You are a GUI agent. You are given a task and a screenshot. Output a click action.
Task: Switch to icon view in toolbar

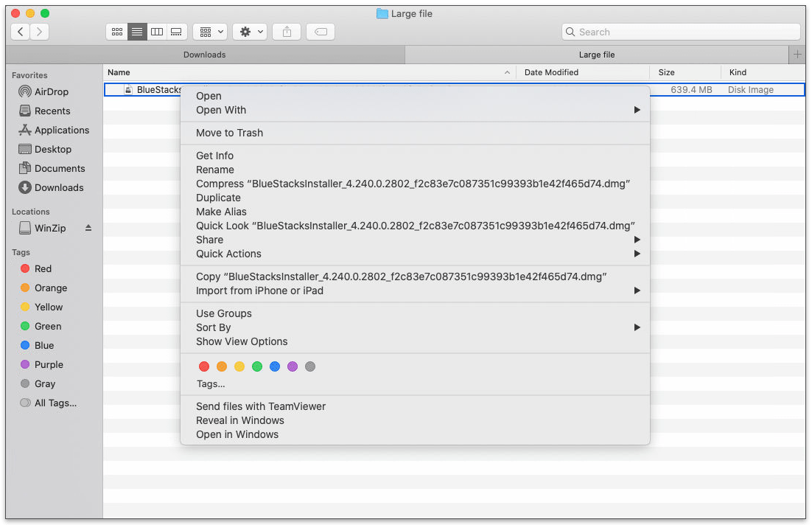click(117, 32)
